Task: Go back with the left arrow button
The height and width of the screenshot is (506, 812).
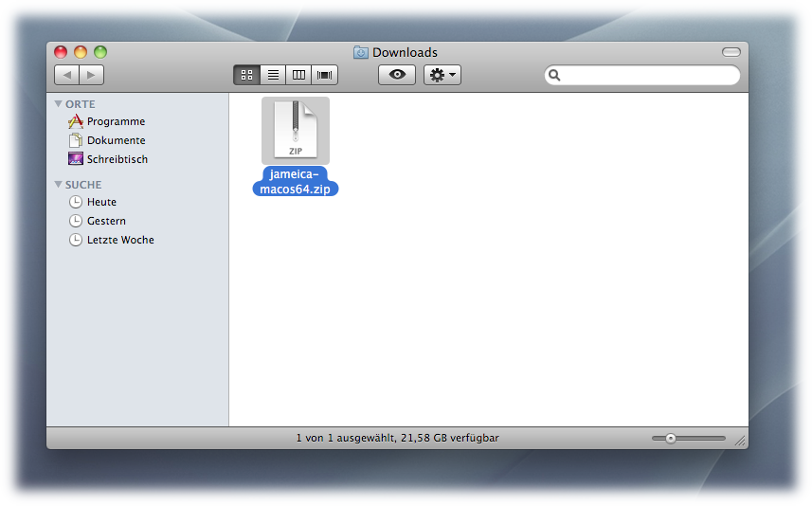Action: point(67,75)
